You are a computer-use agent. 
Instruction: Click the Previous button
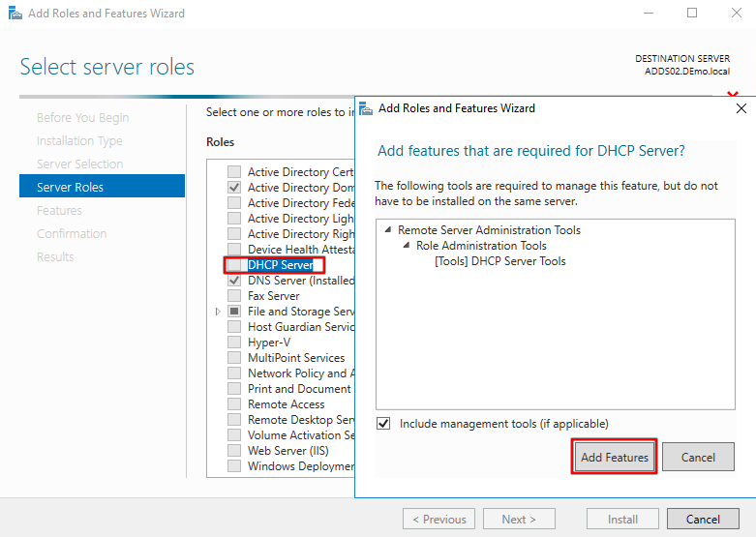(x=438, y=519)
